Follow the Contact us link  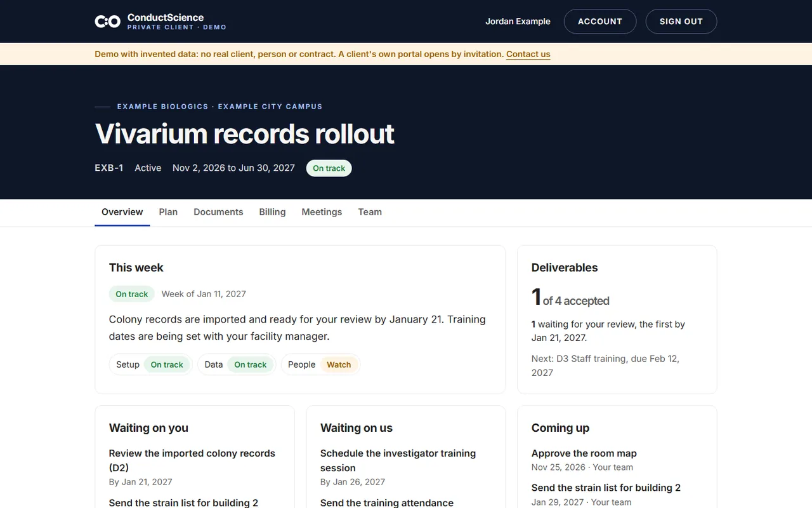[528, 54]
